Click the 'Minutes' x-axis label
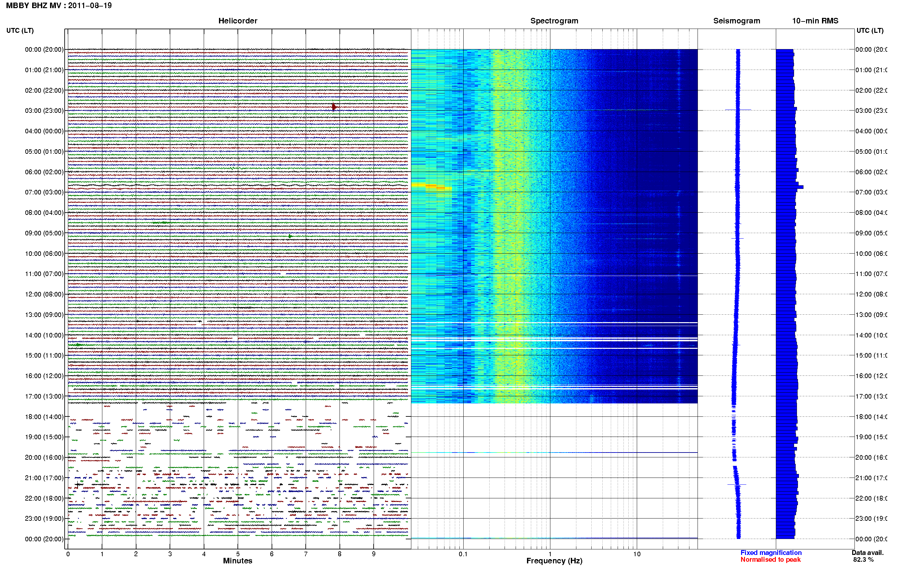Screen dimensions: 924x578 click(237, 561)
